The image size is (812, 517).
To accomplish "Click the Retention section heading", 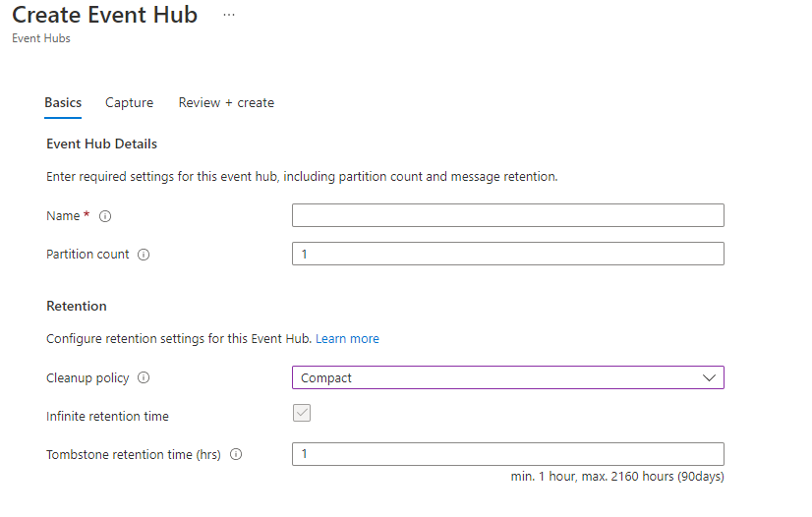I will coord(77,306).
